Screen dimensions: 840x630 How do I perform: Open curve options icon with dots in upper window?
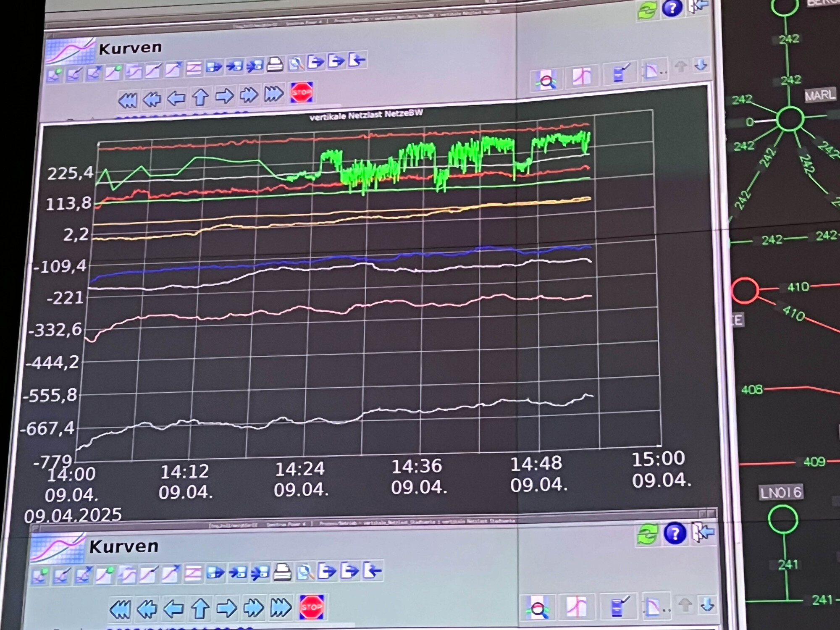pyautogui.click(x=653, y=71)
